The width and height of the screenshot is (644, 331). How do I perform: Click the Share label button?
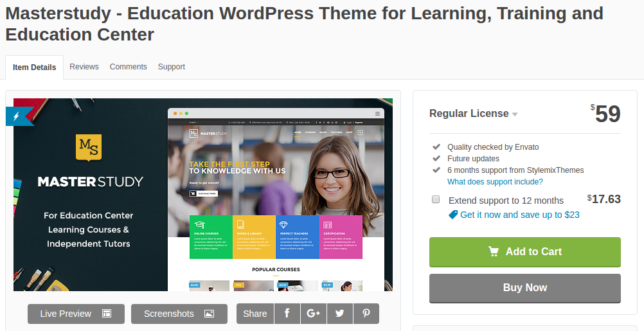tap(255, 314)
